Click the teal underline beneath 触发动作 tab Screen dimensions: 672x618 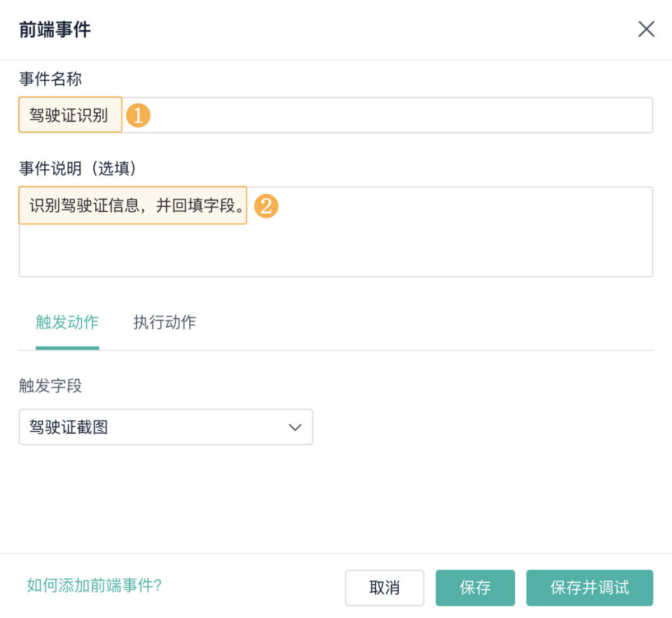67,348
